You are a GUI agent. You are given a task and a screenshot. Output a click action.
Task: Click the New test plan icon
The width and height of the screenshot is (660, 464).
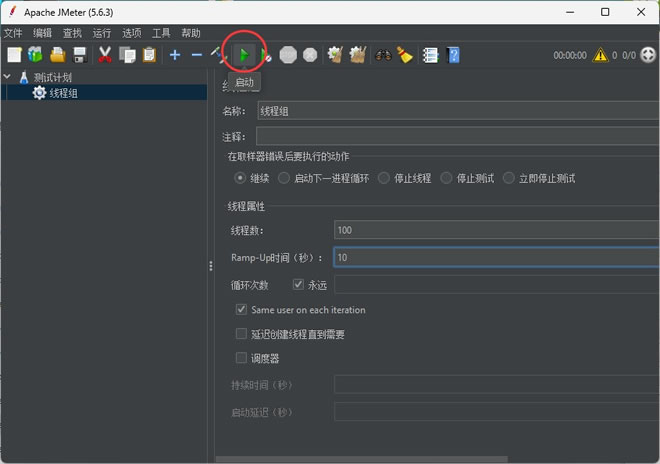(x=14, y=55)
